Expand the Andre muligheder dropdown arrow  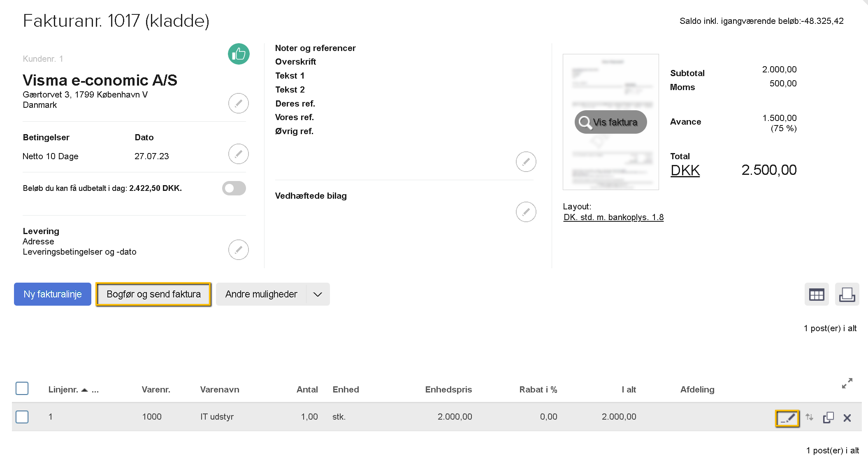point(317,294)
